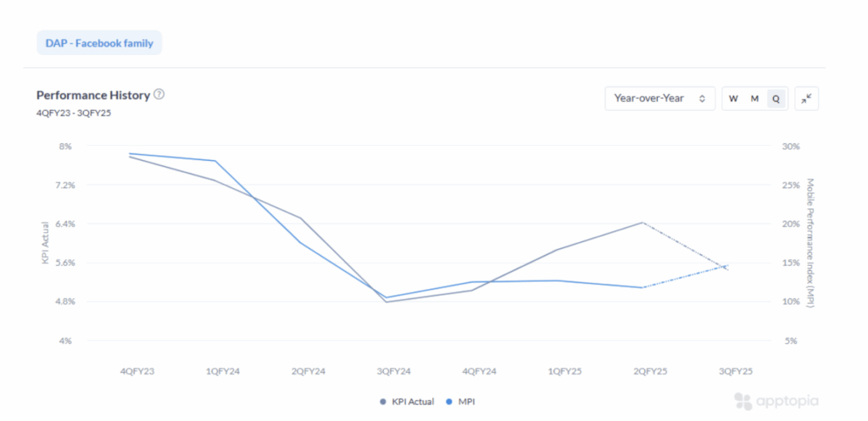The height and width of the screenshot is (421, 868).
Task: Open the Year-over-Year dropdown
Action: (x=659, y=99)
